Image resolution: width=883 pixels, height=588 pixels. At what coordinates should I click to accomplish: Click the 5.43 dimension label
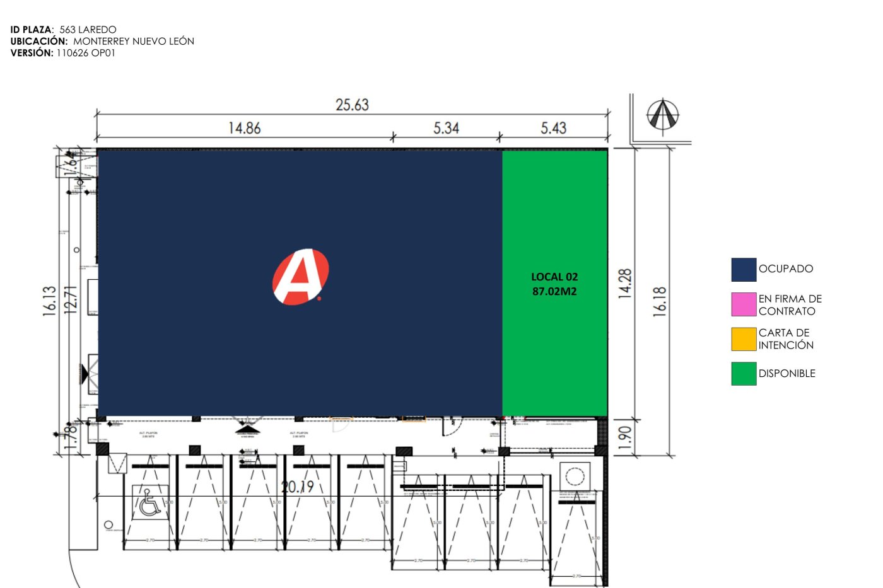(x=553, y=128)
